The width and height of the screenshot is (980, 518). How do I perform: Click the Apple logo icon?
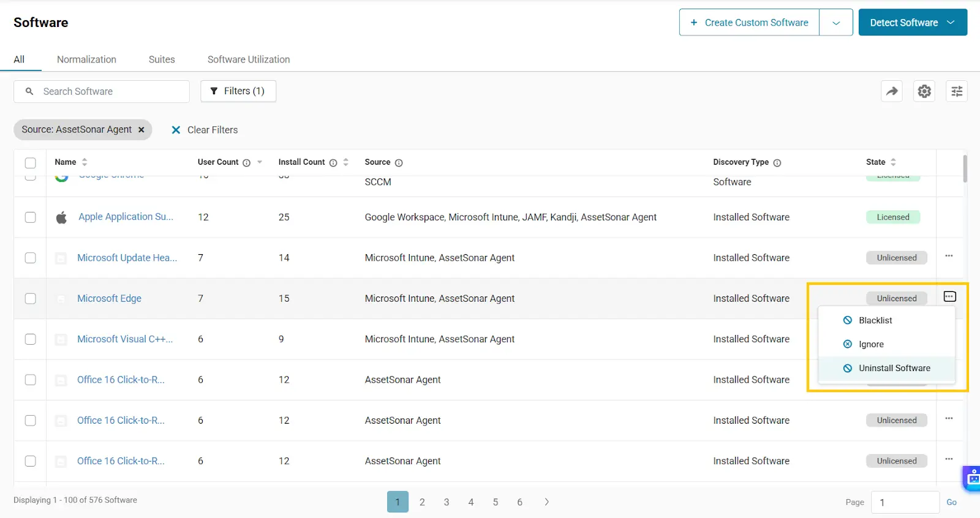pyautogui.click(x=61, y=217)
